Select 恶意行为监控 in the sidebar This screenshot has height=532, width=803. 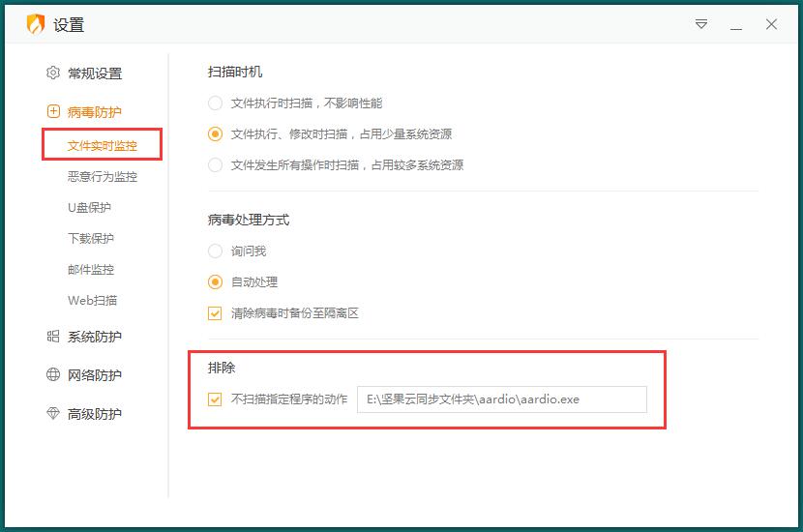(x=103, y=177)
